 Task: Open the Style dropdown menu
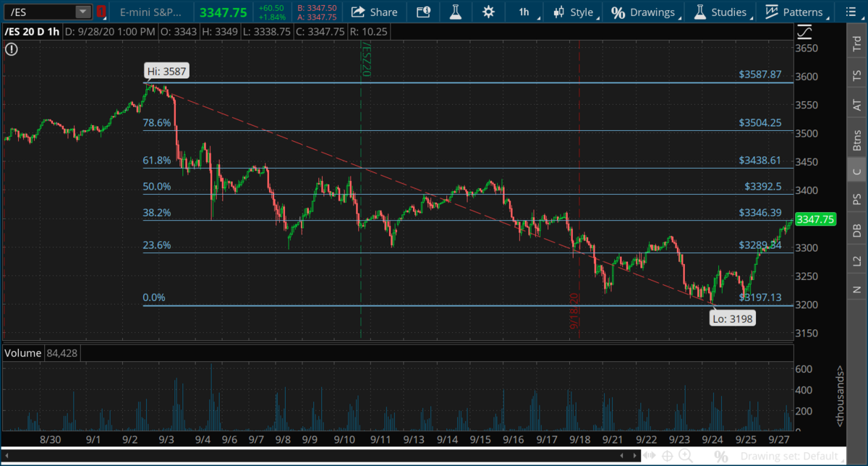tap(574, 12)
